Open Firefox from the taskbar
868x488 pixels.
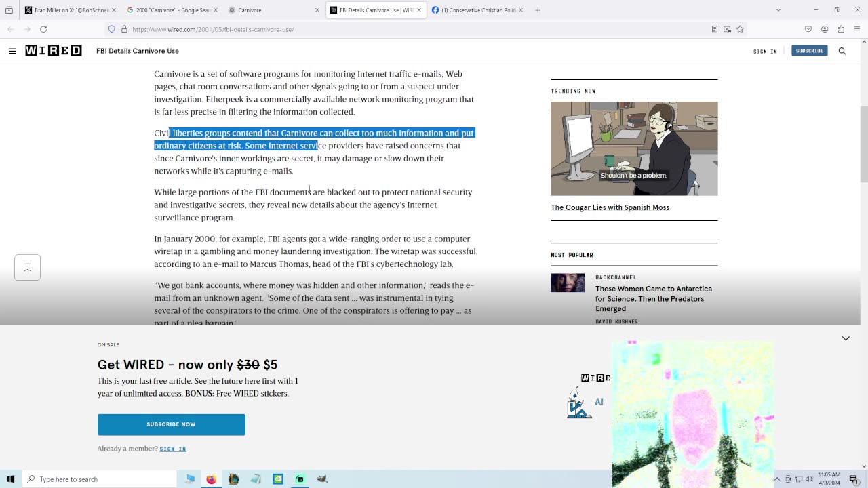click(x=211, y=479)
